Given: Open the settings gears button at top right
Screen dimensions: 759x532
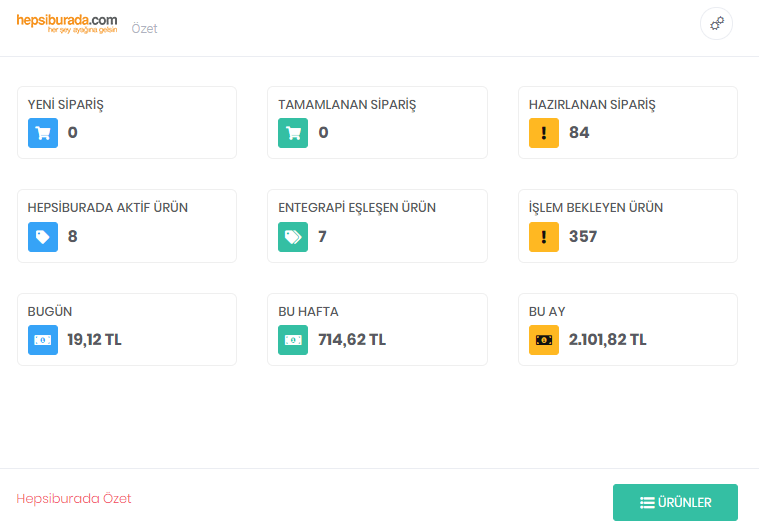Looking at the screenshot, I should pyautogui.click(x=716, y=24).
